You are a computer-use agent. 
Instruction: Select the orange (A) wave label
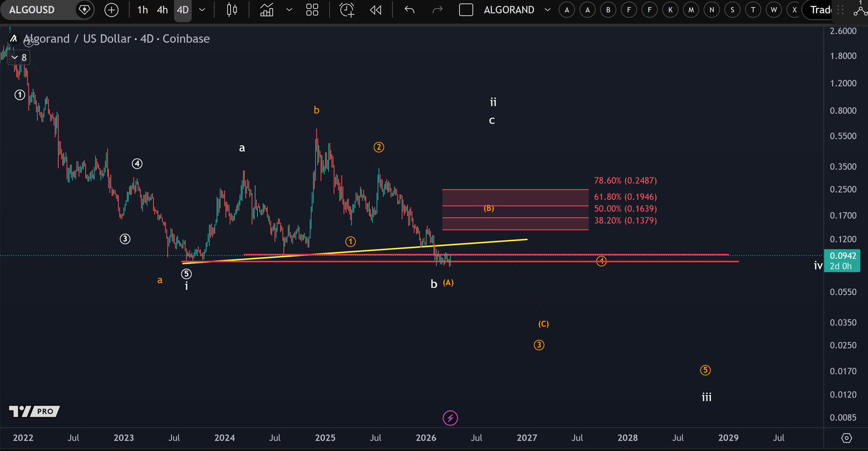coord(448,283)
